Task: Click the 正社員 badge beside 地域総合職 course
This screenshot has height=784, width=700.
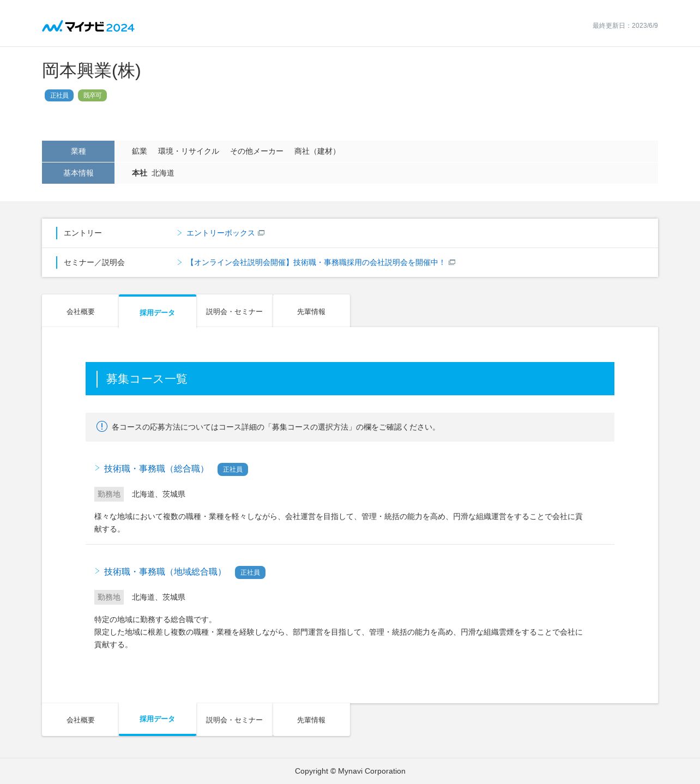Action: click(x=250, y=572)
